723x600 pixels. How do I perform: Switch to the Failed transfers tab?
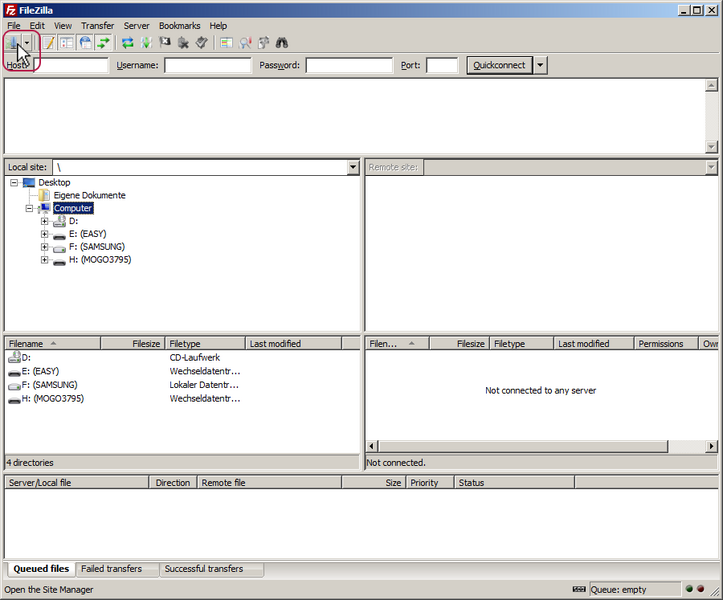117,569
